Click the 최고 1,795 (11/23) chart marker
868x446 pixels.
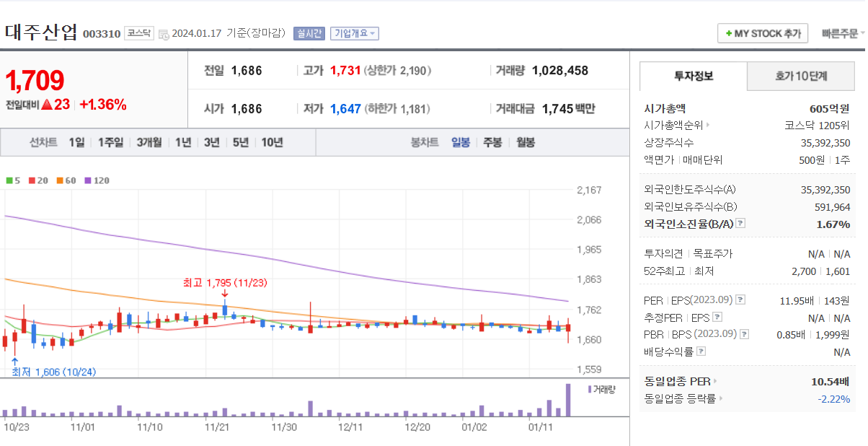point(225,283)
